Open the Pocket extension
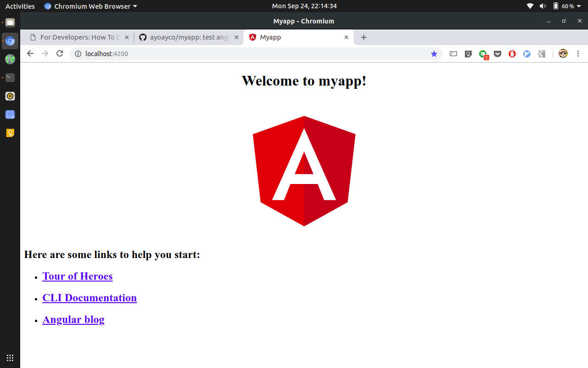Viewport: 588px width, 368px height. coord(498,54)
